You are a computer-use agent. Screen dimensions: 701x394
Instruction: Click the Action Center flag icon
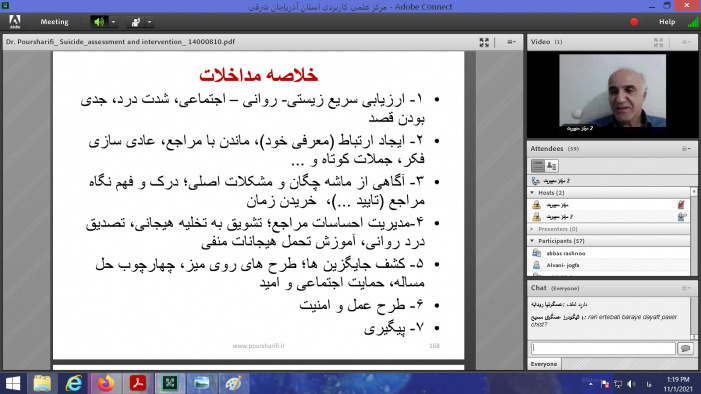coord(605,384)
